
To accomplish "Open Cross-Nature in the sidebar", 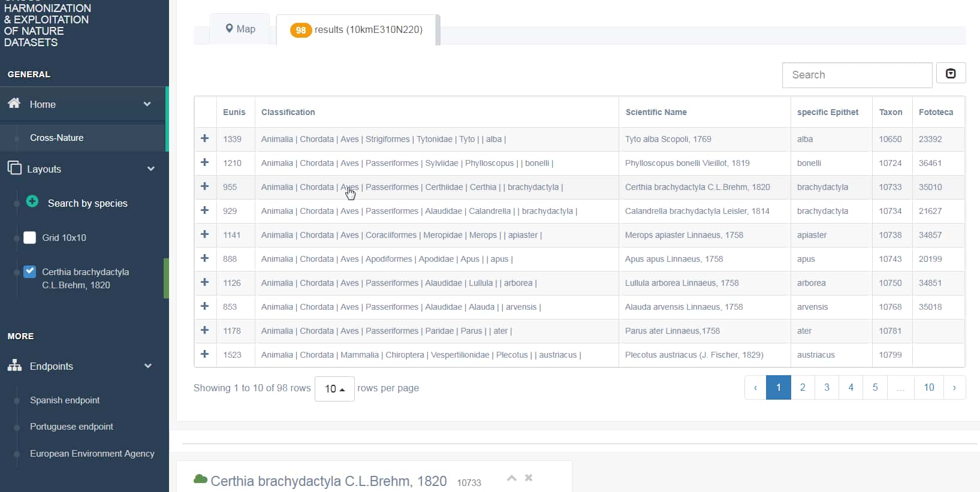I will pos(57,138).
